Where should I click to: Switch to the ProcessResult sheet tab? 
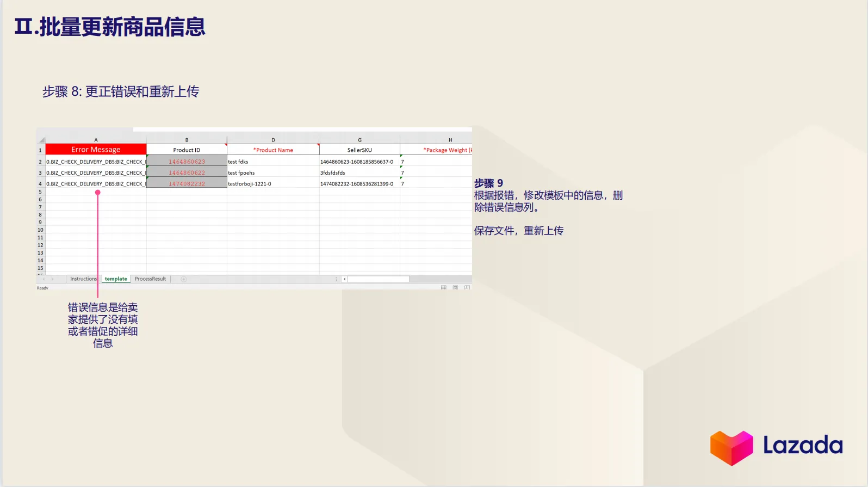point(150,279)
